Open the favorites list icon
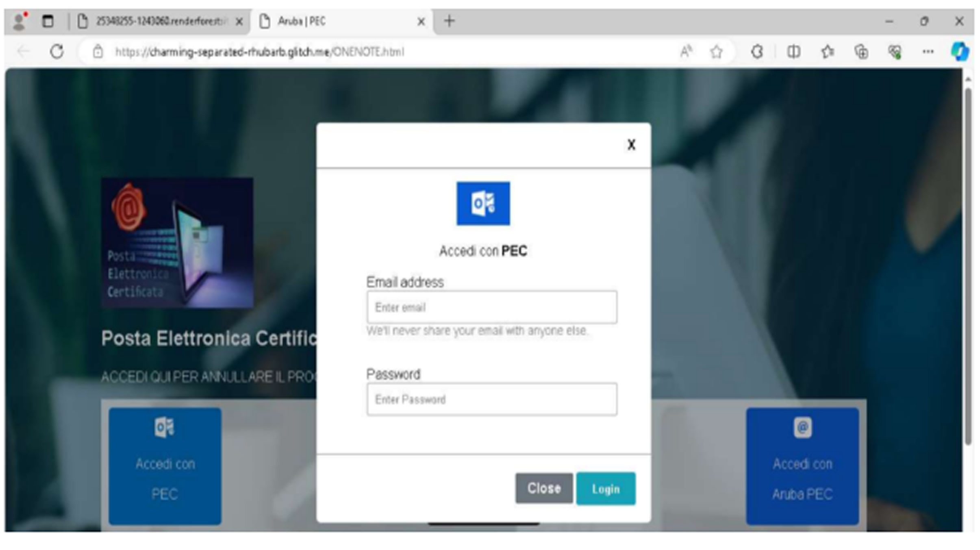 (827, 52)
